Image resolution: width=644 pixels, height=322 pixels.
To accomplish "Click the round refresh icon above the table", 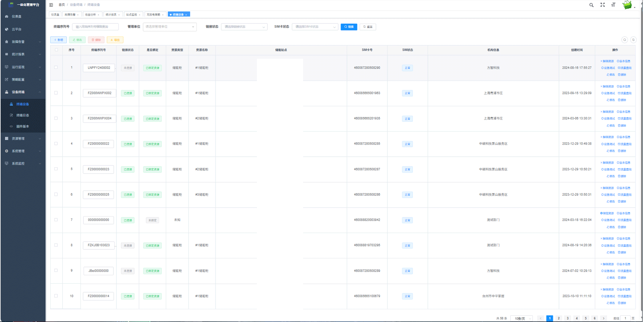I will coord(634,40).
